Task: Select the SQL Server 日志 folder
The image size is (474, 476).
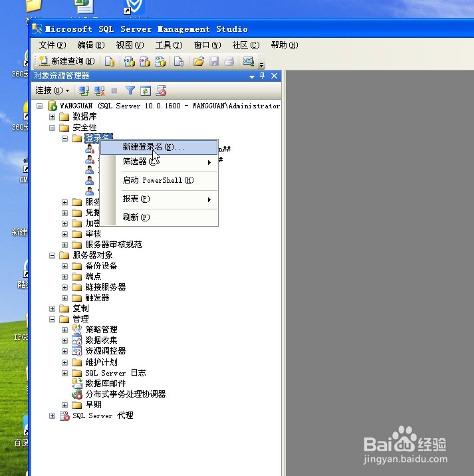Action: point(116,373)
